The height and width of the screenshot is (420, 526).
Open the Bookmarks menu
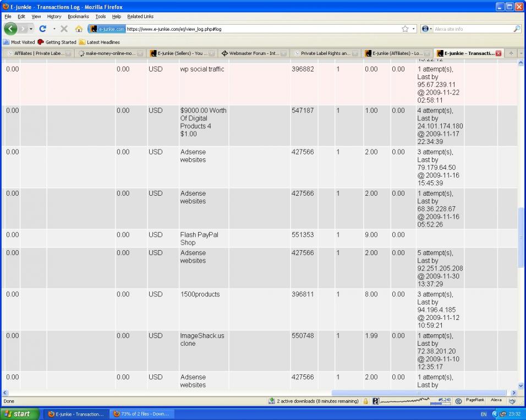click(78, 16)
